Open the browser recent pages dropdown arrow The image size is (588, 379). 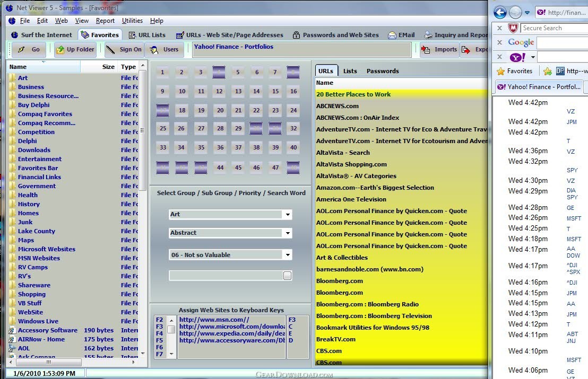(527, 12)
